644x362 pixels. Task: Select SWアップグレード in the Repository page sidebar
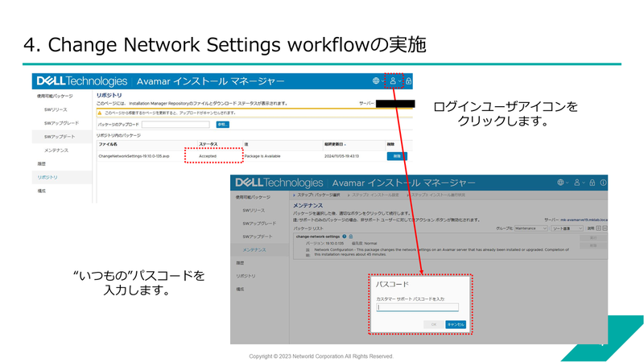tap(61, 123)
